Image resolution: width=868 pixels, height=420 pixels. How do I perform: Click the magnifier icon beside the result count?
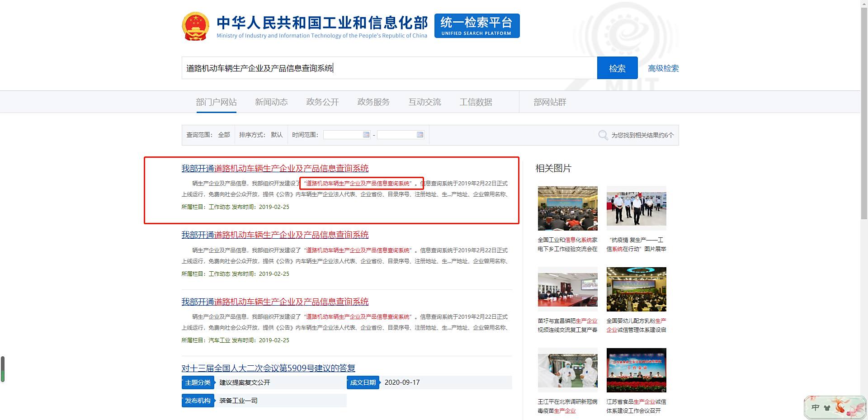point(603,135)
